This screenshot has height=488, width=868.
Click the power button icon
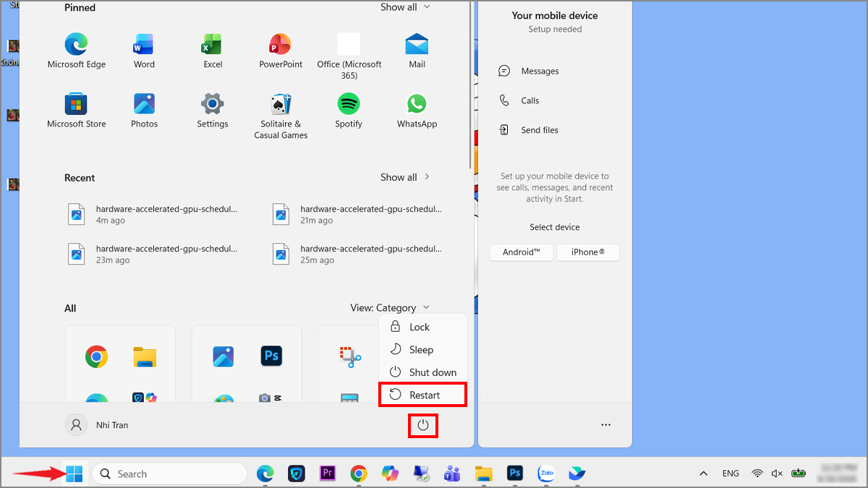coord(423,426)
